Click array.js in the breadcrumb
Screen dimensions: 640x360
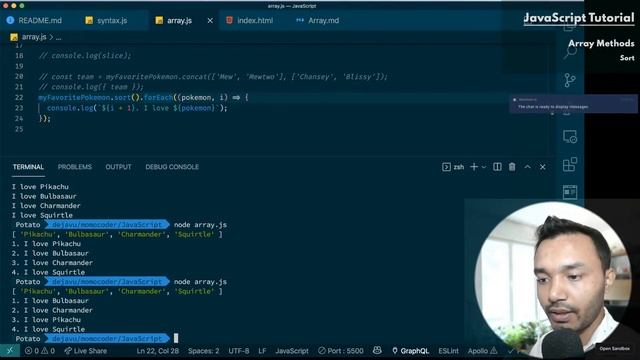point(34,37)
